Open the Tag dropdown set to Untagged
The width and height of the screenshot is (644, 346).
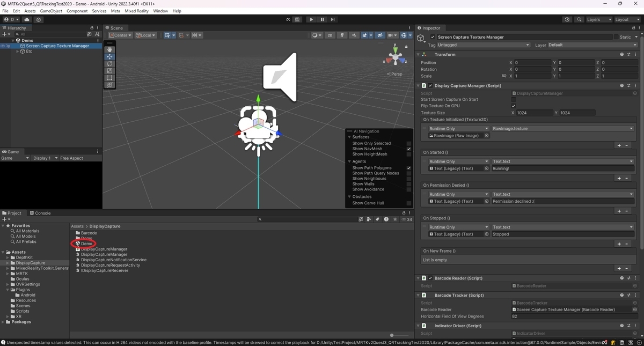click(x=484, y=45)
